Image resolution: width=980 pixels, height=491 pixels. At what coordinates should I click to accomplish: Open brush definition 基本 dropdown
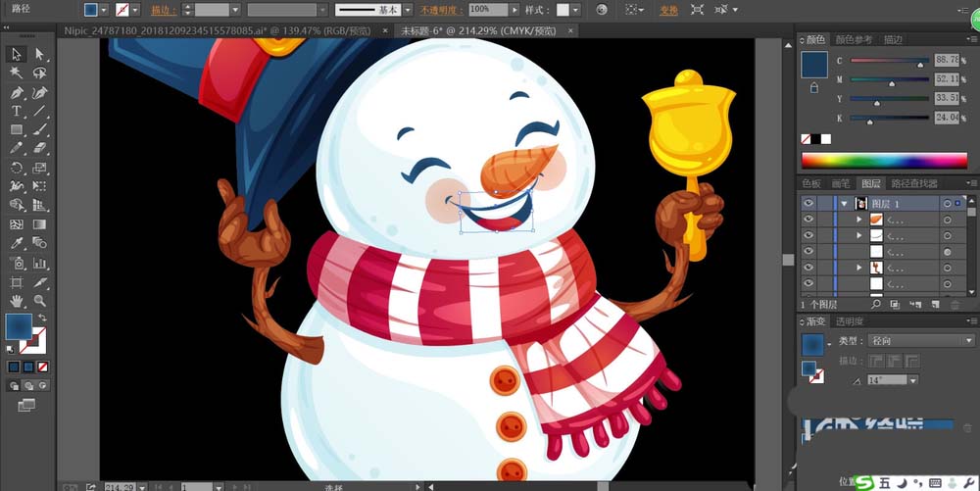408,10
